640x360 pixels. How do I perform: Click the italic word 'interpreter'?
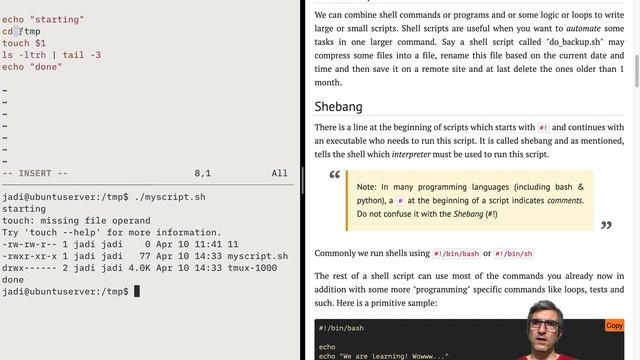(x=411, y=154)
